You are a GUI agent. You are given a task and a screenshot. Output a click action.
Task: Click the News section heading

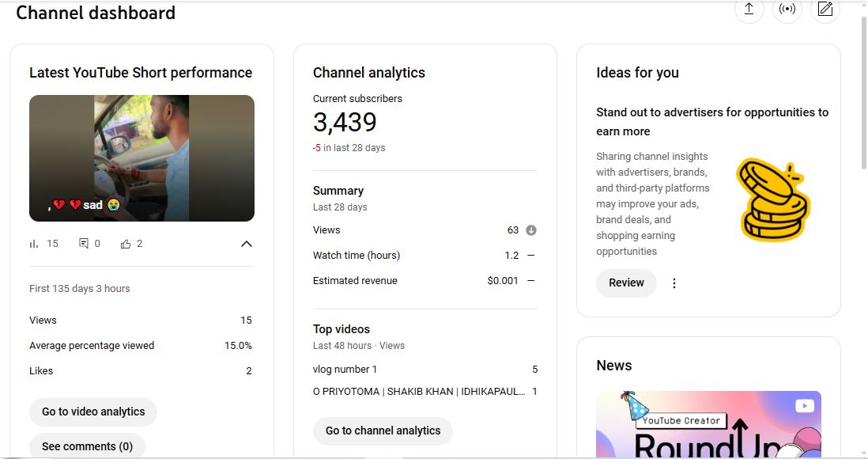[x=614, y=366]
